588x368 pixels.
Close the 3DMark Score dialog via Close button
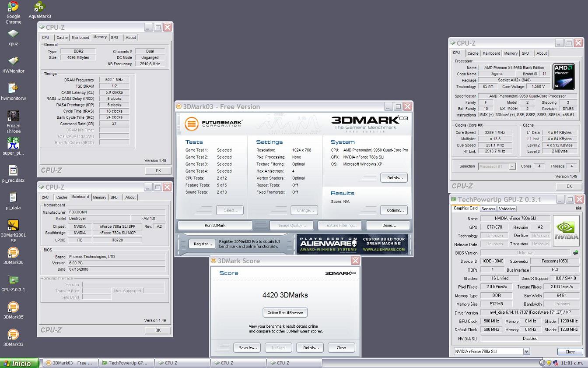pyautogui.click(x=341, y=348)
